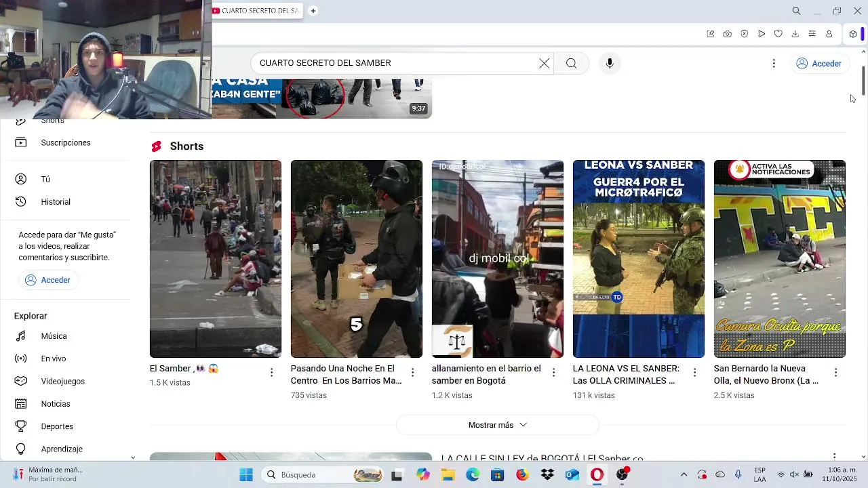Open Windows Start menu

(246, 474)
